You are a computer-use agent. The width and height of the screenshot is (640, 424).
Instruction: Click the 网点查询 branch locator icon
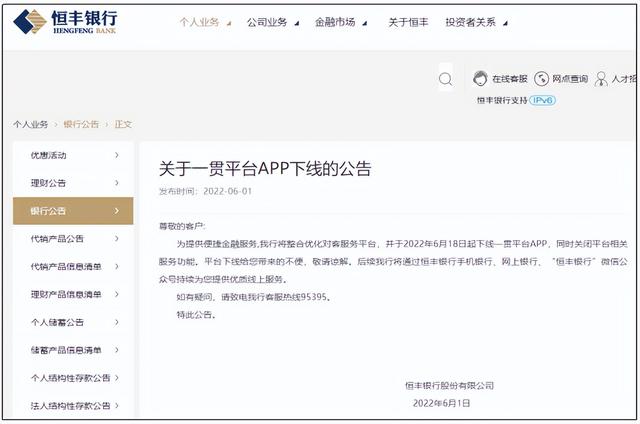(x=541, y=79)
